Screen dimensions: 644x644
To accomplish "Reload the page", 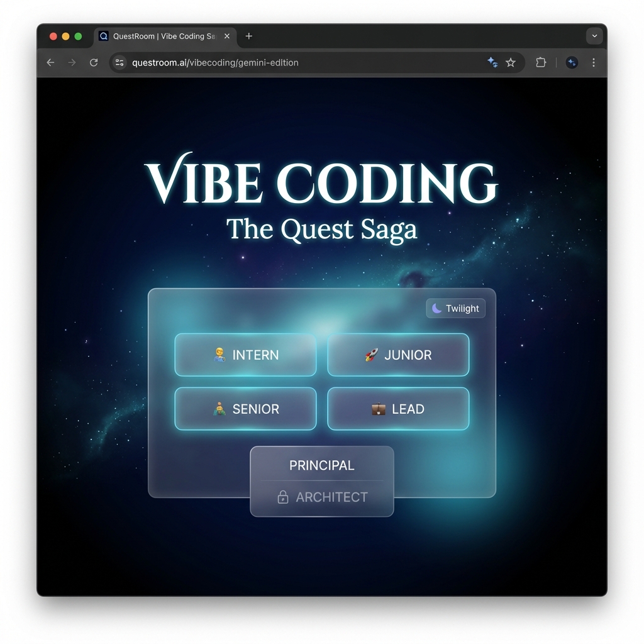I will pyautogui.click(x=94, y=62).
